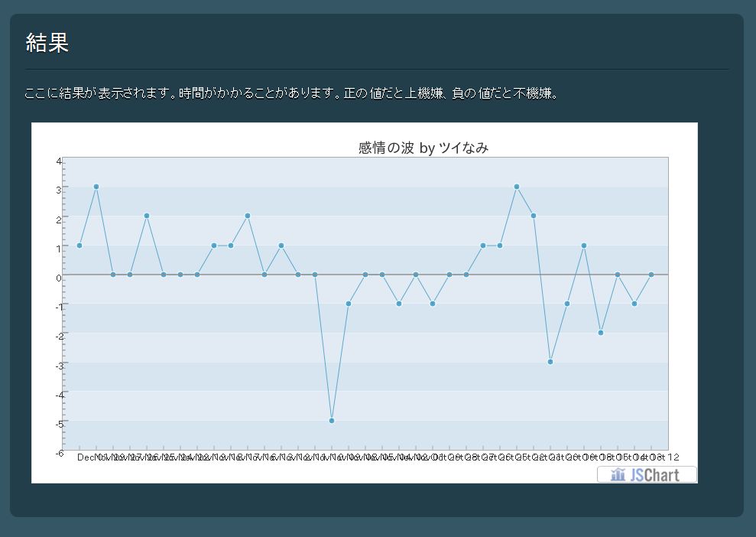Click the y-axis label -4

[x=59, y=395]
